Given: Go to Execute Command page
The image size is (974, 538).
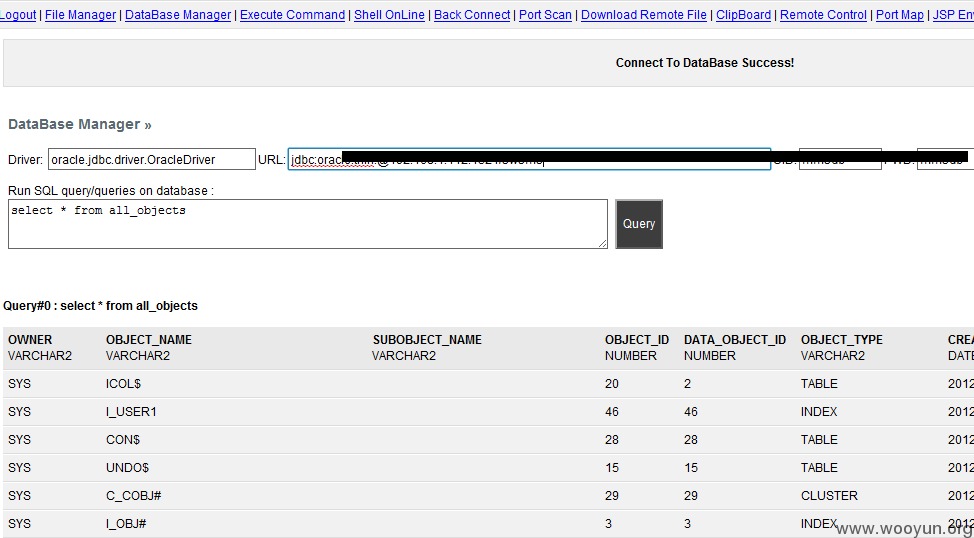Looking at the screenshot, I should click(x=292, y=14).
